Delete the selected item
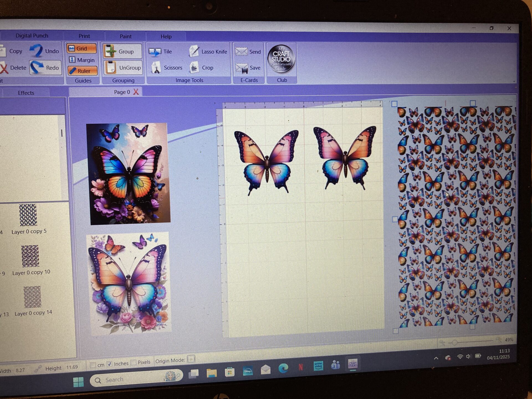This screenshot has height=399, width=532. click(13, 68)
